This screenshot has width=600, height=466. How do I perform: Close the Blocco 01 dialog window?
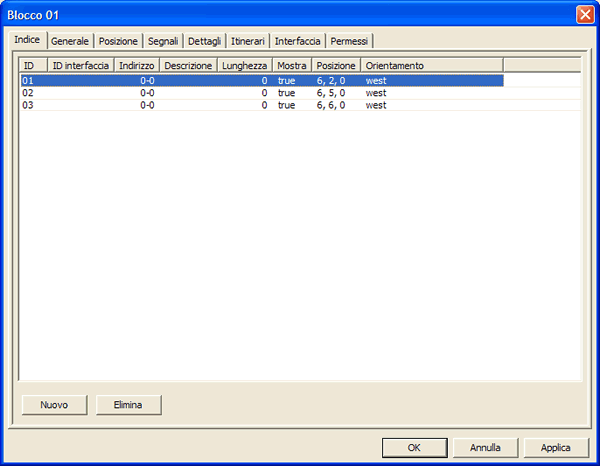[584, 14]
